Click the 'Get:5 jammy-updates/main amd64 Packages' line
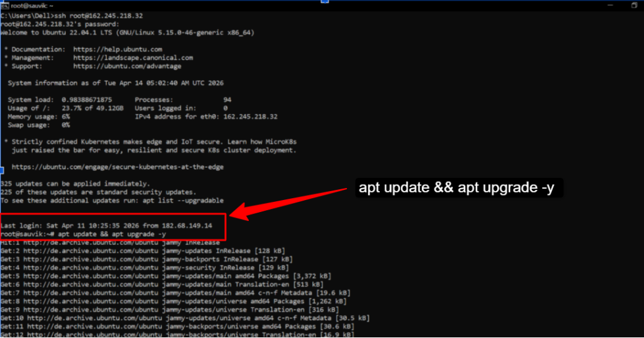644x338 pixels. [166, 276]
